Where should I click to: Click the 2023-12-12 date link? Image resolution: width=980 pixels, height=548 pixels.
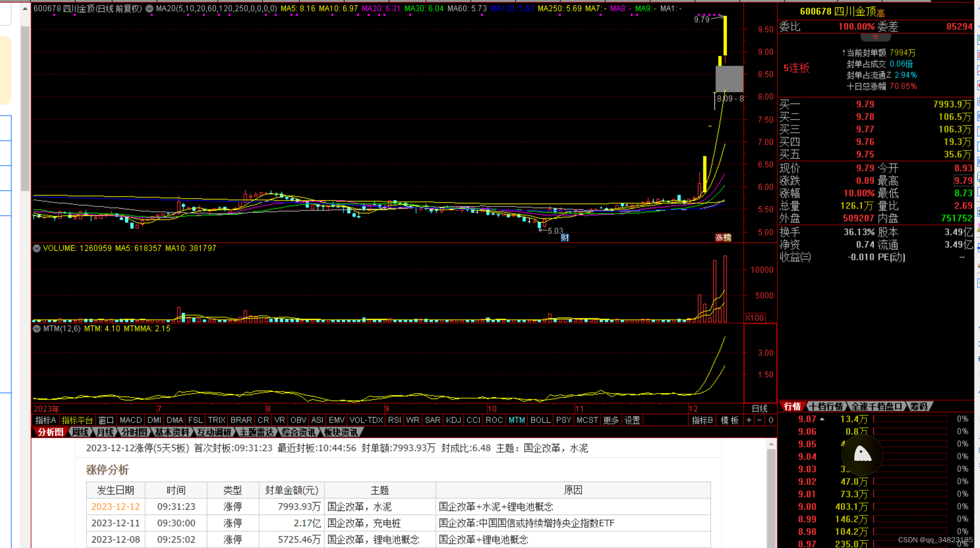pyautogui.click(x=116, y=507)
